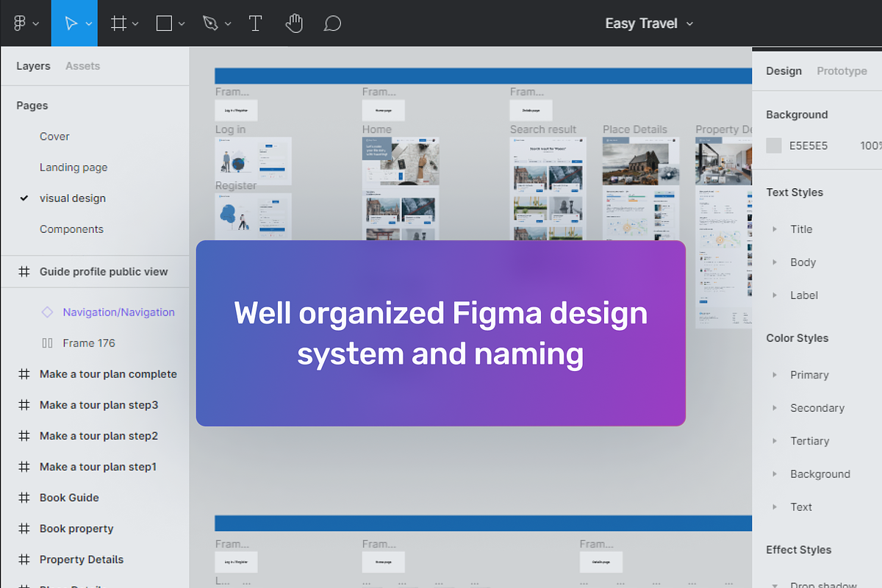Select the Book Guide layer
882x588 pixels.
69,498
